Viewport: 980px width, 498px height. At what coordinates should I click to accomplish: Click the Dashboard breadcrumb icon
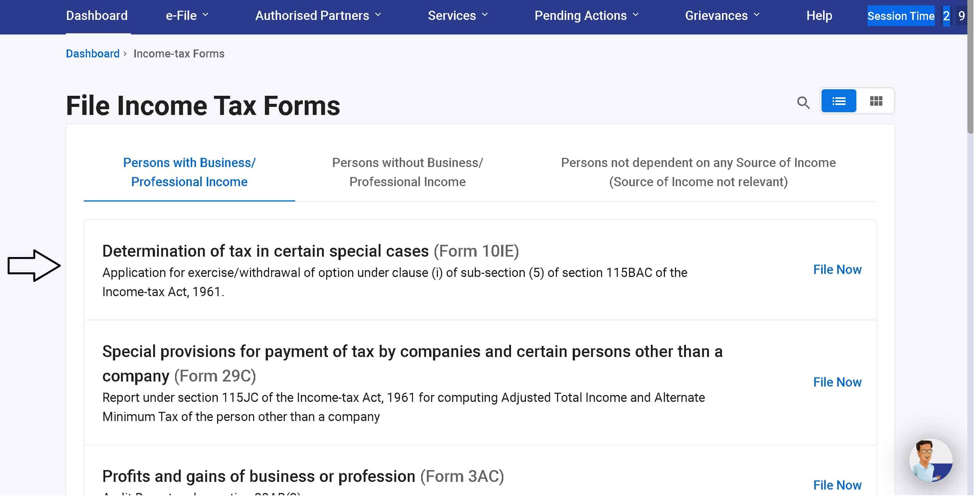(x=92, y=53)
